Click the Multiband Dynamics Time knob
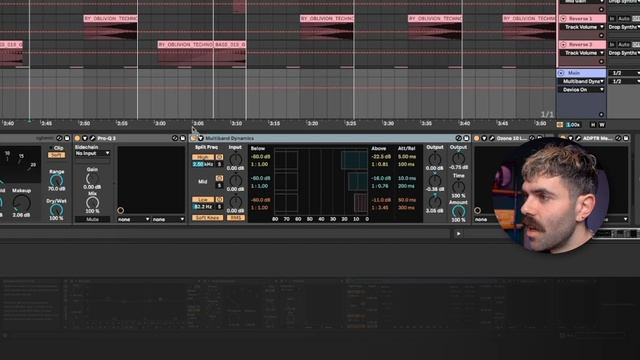This screenshot has width=640, height=360. pos(458,187)
